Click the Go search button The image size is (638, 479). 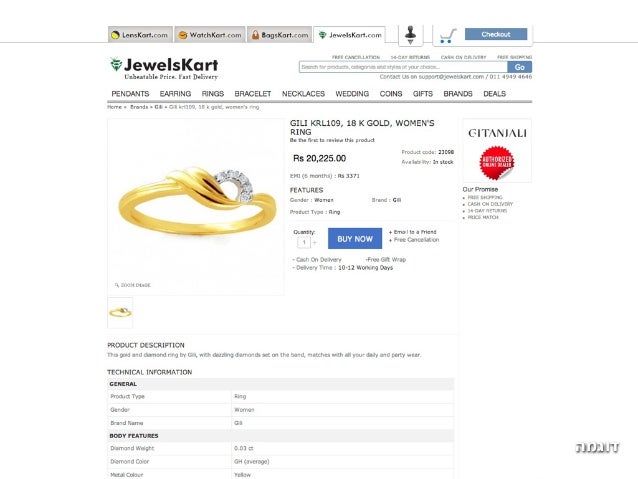point(520,67)
